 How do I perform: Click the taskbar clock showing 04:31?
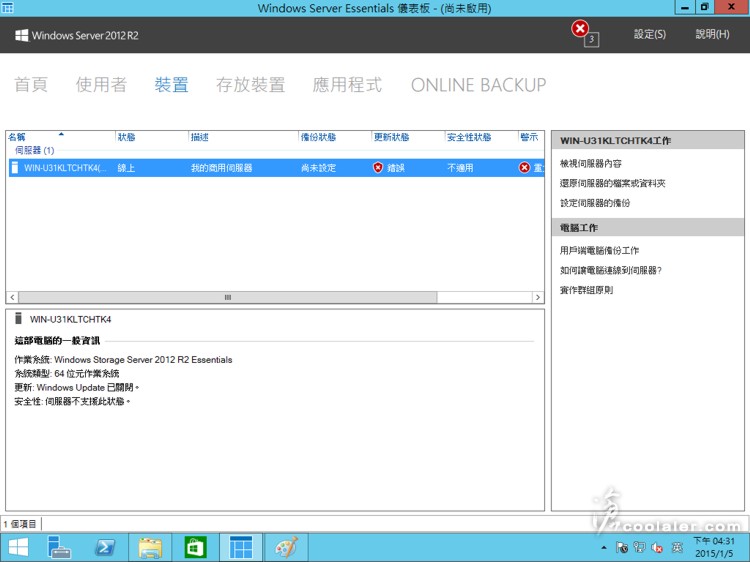[714, 547]
